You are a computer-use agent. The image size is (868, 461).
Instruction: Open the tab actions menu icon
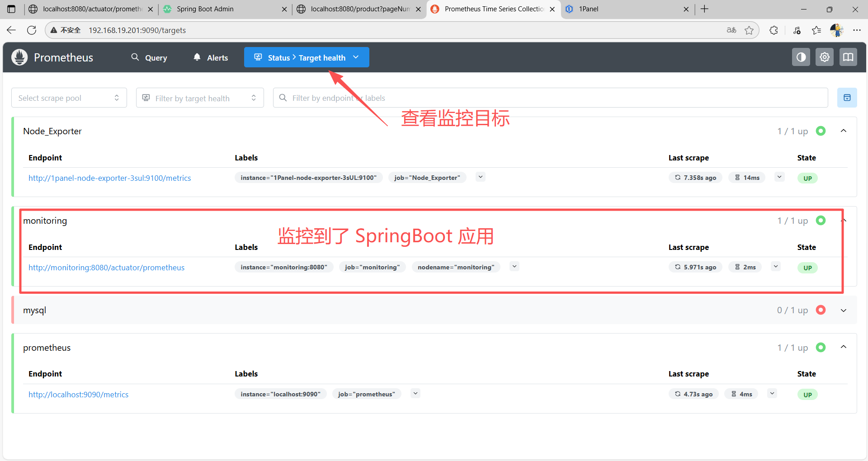pyautogui.click(x=11, y=9)
